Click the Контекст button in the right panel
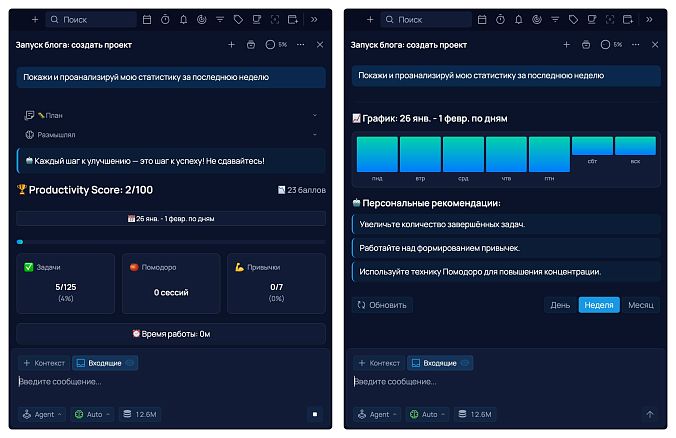 click(379, 363)
